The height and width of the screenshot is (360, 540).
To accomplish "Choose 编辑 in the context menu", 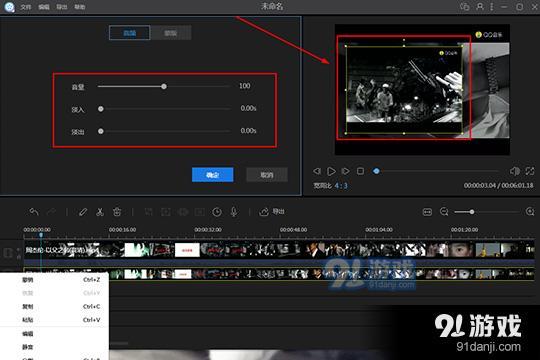I will [x=54, y=333].
